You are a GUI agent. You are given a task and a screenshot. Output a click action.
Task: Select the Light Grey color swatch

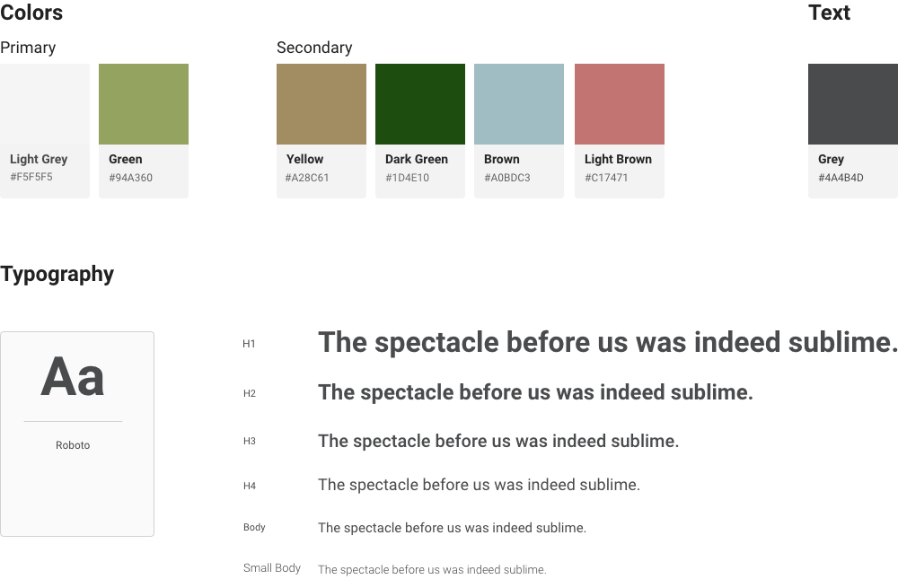pos(45,104)
